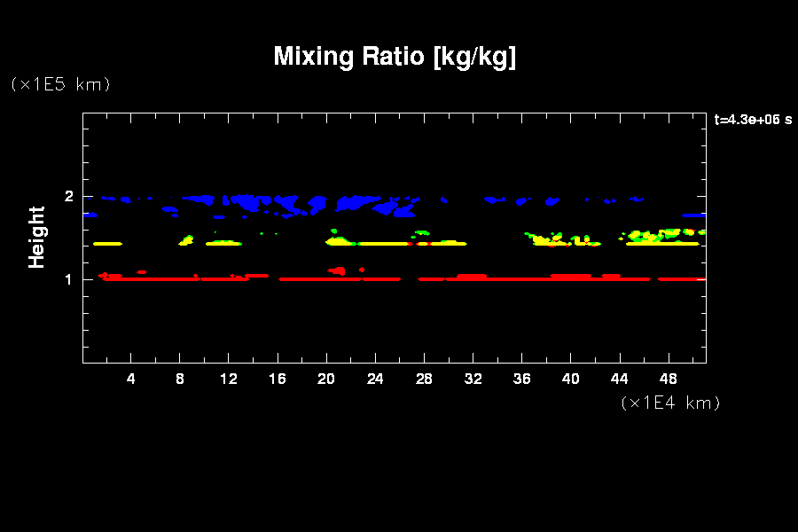Image resolution: width=798 pixels, height=532 pixels.
Task: Click the y-axis tick label 2
Action: point(69,197)
